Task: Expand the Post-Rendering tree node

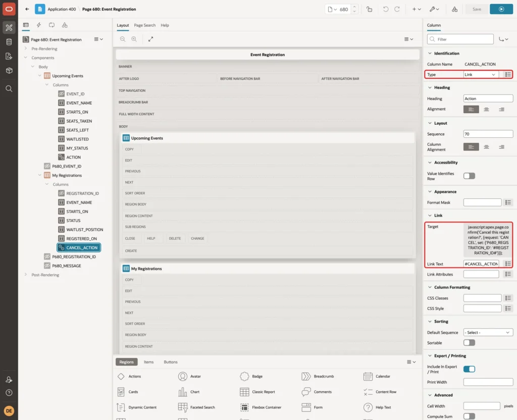Action: pos(25,275)
